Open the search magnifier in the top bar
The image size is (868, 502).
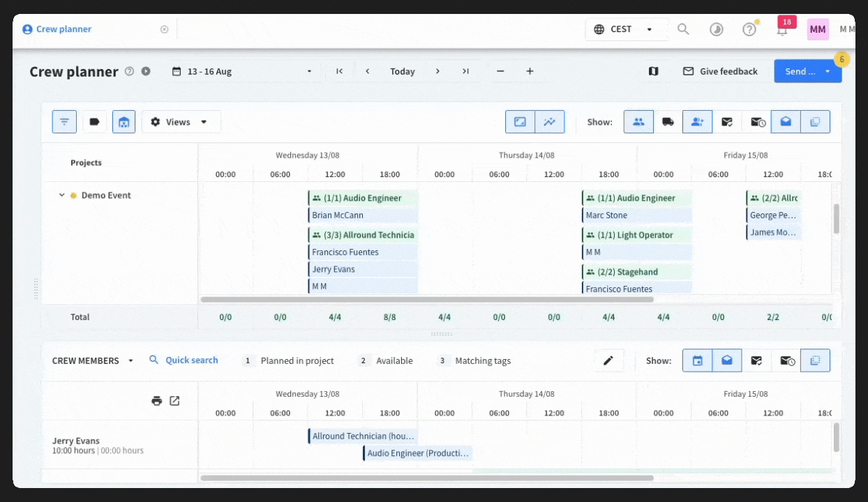point(683,29)
